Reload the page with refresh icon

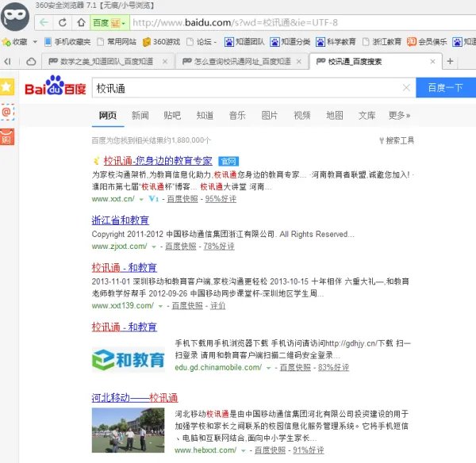(63, 22)
